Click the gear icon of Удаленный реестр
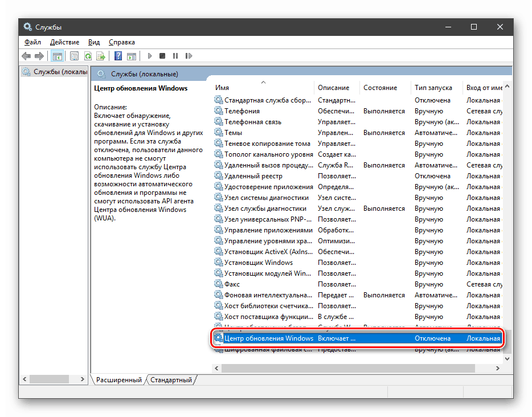Viewport: 532px width, 417px height. 219,176
